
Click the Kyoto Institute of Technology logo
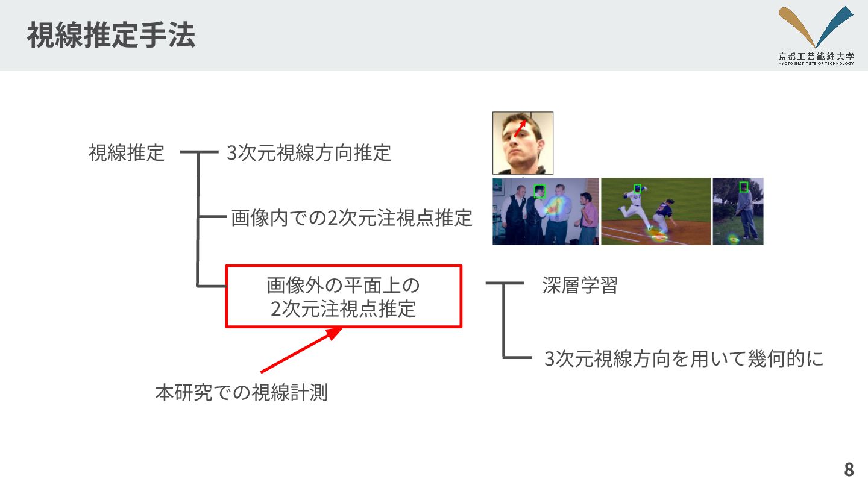[816, 36]
